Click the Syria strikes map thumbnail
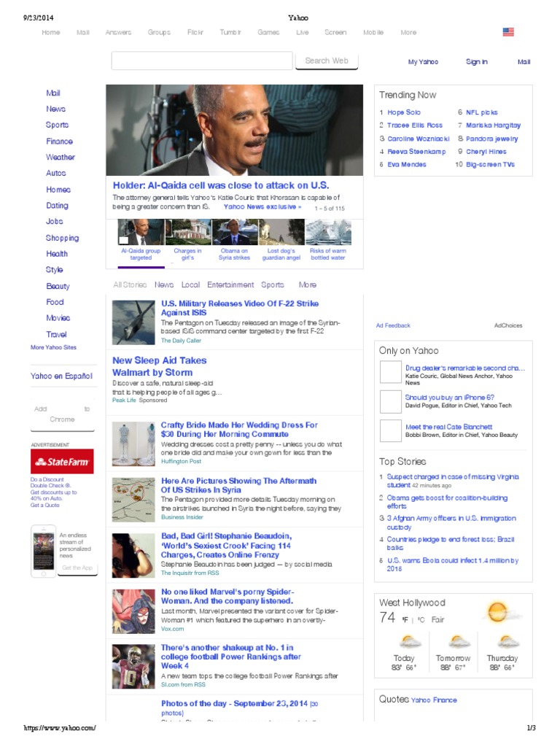Screen dimensions: 560x747 [x=133, y=500]
